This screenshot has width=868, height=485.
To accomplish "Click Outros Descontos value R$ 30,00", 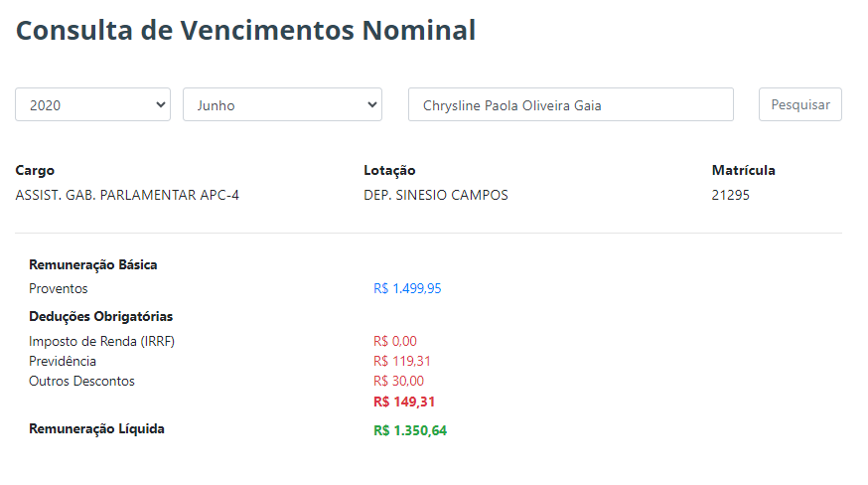I will [398, 381].
